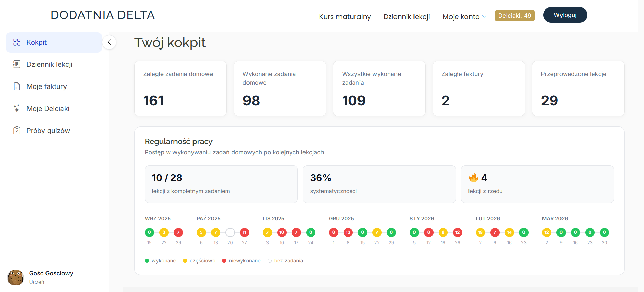Open the Moje Delciaki sparkle icon
This screenshot has width=644, height=292.
click(17, 109)
